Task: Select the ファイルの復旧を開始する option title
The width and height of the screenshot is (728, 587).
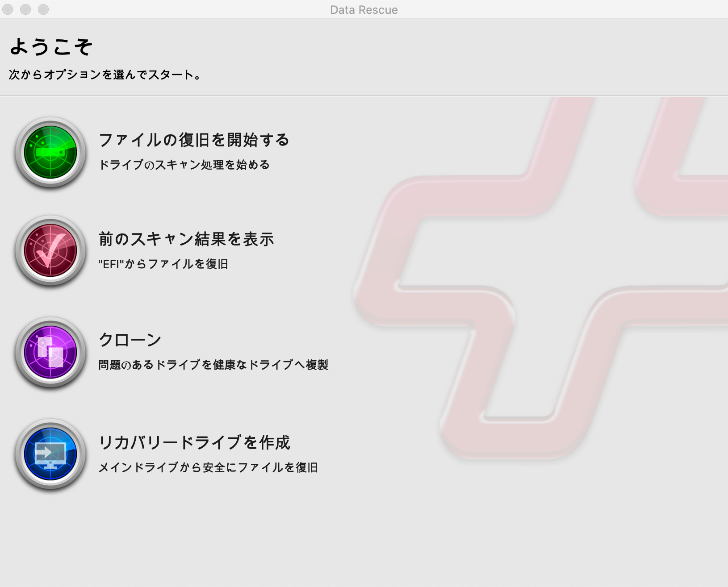Action: coord(194,140)
